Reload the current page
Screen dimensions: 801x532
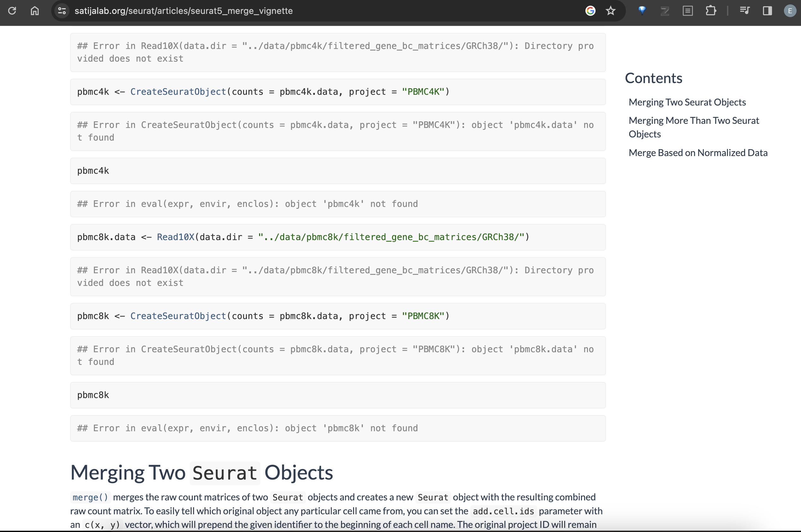(12, 10)
